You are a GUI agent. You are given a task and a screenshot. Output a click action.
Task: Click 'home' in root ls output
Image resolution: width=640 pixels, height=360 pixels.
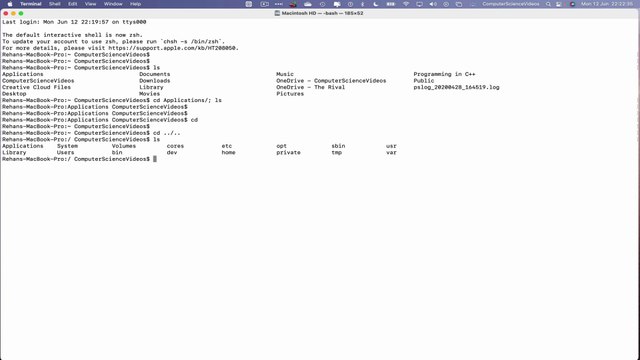click(228, 153)
